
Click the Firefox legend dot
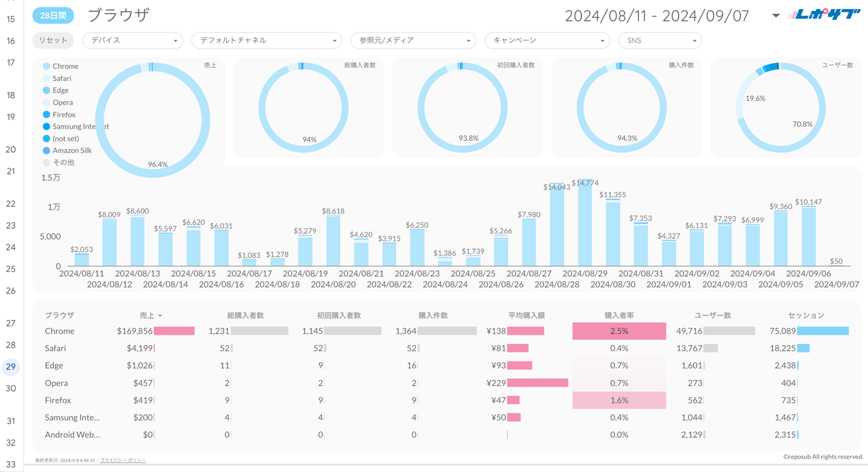click(x=46, y=114)
